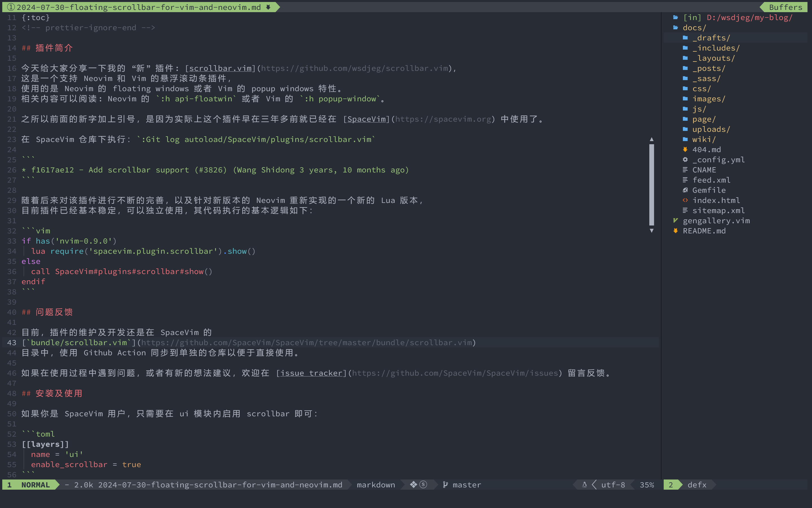Click the gear icon beside _config.yml
Screen dimensions: 812x508
(x=685, y=159)
